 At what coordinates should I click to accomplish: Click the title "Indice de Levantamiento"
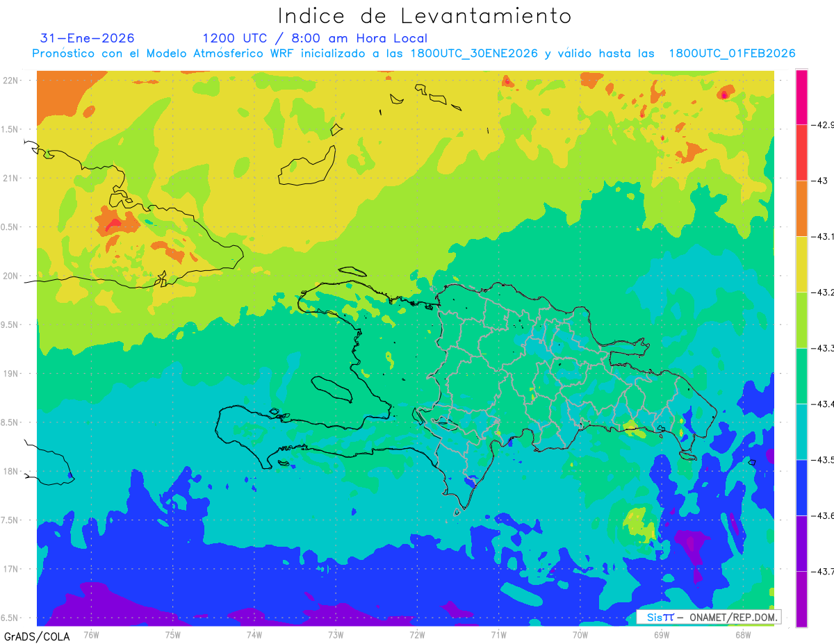[425, 15]
